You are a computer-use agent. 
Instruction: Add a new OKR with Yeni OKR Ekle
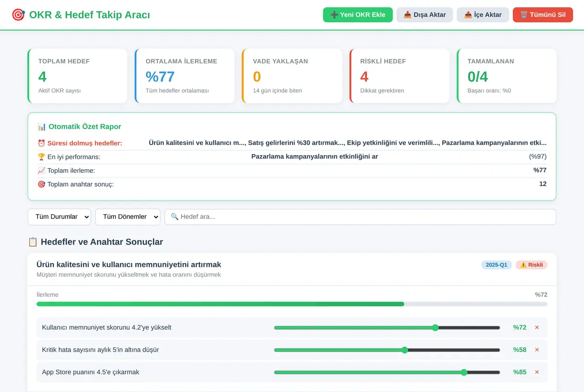pos(358,15)
